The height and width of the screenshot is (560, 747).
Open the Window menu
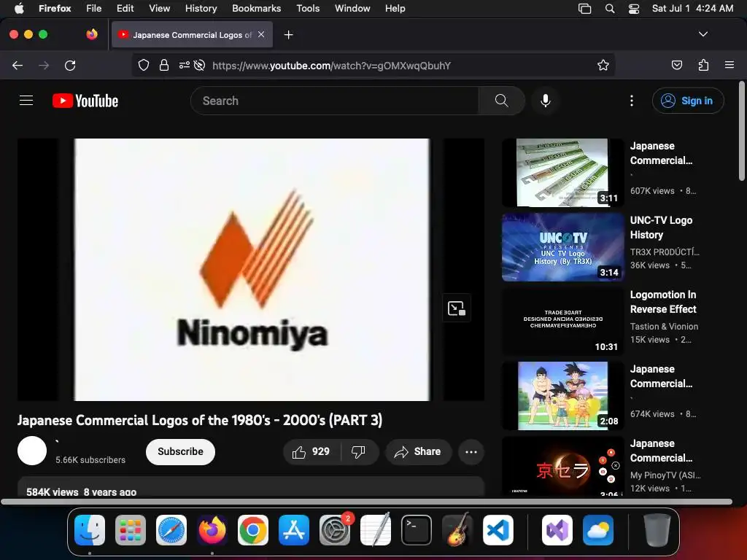[x=352, y=9]
